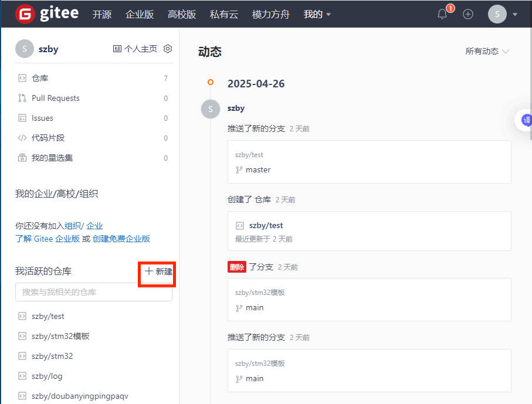The height and width of the screenshot is (404, 532).
Task: Click the code icon beside szby/stm32
Action: coord(22,356)
